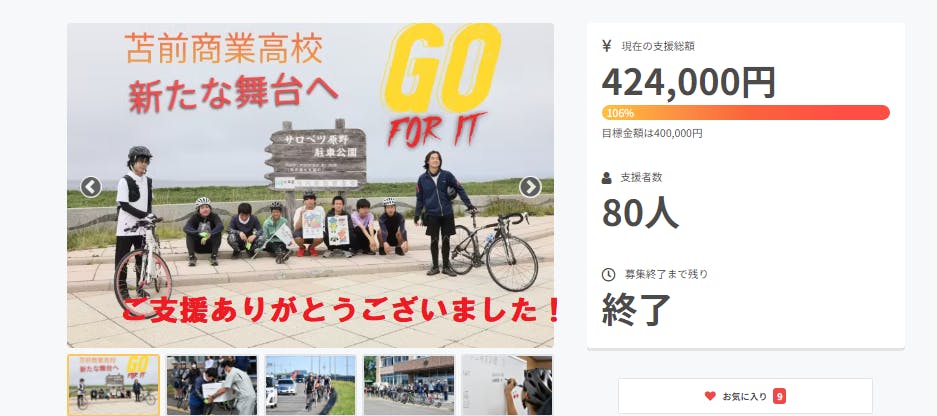Viewport: 937px width, 416px height.
Task: Click the person icon beside 支援者数
Action: [x=607, y=178]
